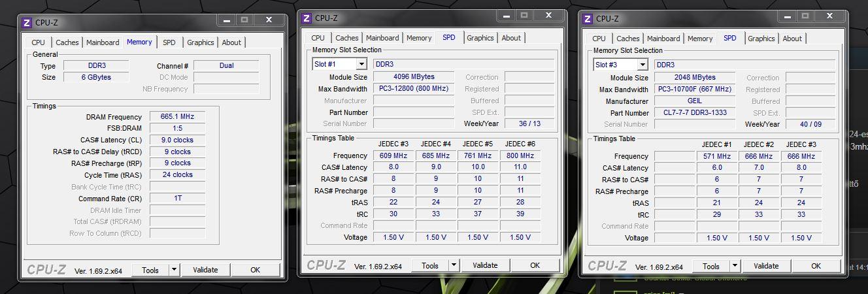Image resolution: width=868 pixels, height=294 pixels.
Task: Click JEDEC #1 frequency 571 MHz cell
Action: point(717,156)
